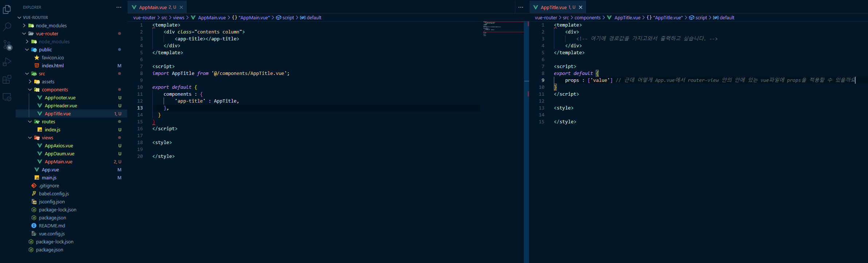Click the Korean HTML comment in AppTitle.vue
868x263 pixels.
pyautogui.click(x=647, y=39)
